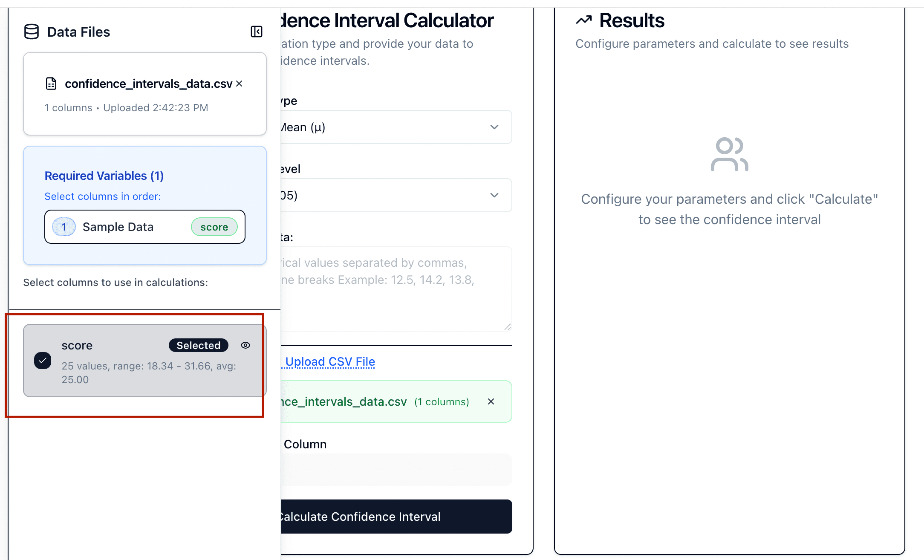Open the confidence level dropdown
Image resolution: width=924 pixels, height=560 pixels.
coord(396,195)
